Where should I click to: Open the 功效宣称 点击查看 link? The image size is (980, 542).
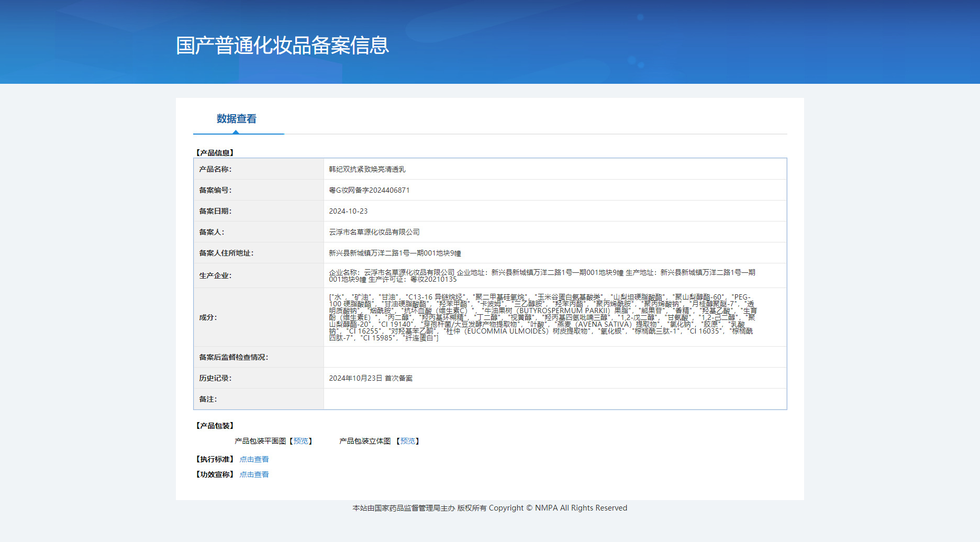(254, 474)
